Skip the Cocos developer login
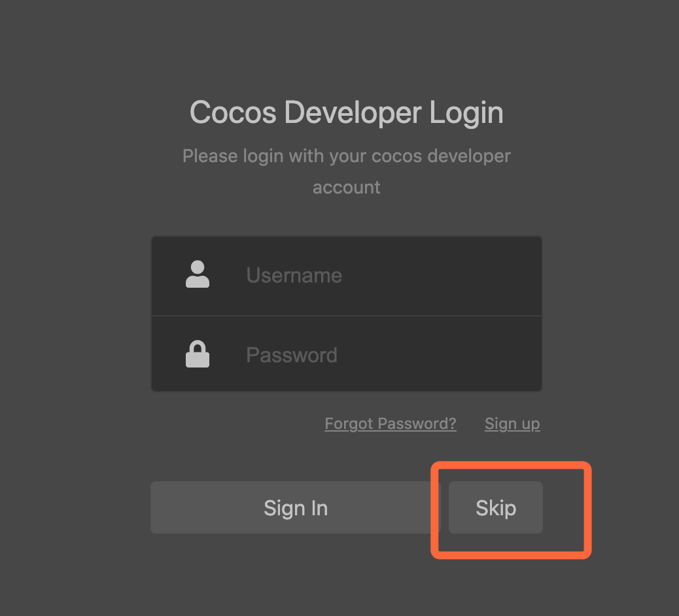Viewport: 679px width, 616px height. coord(496,508)
